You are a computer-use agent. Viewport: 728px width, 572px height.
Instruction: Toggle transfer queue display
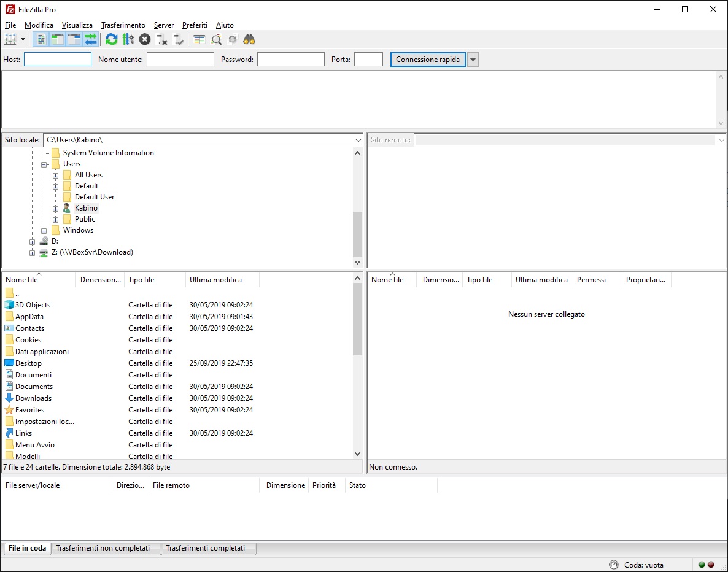tap(91, 39)
